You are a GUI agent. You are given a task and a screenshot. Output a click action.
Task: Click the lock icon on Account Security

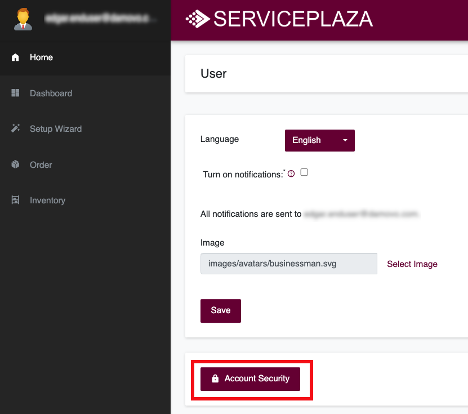click(x=215, y=378)
